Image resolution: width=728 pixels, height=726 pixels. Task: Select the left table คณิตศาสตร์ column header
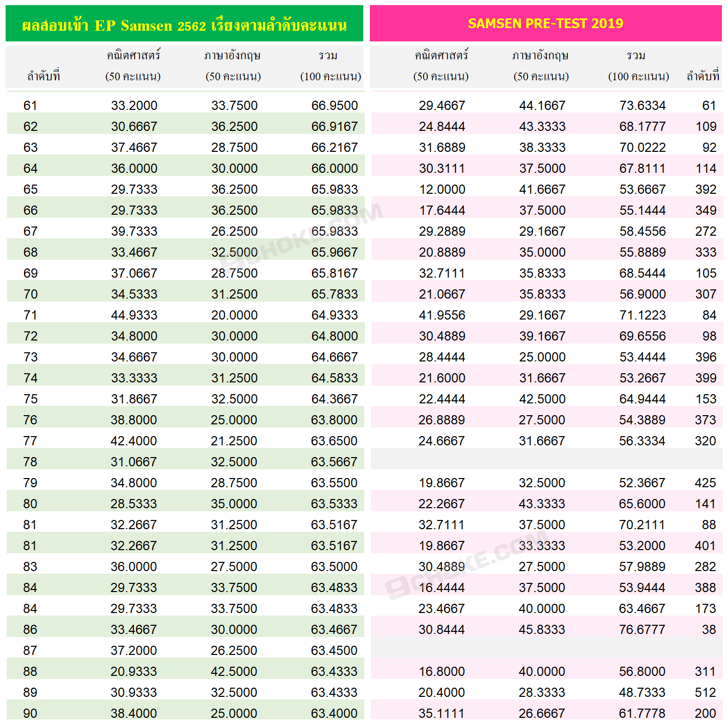click(x=133, y=65)
